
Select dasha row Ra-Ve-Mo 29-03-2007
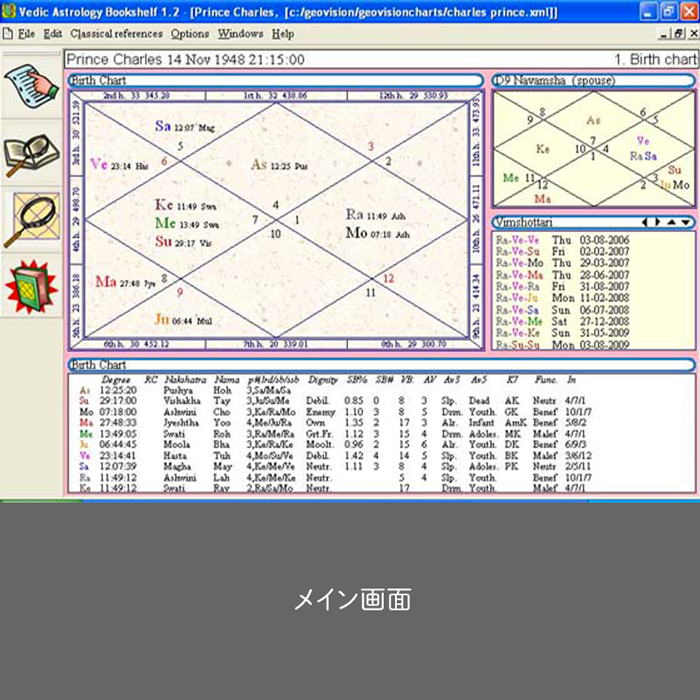pos(562,263)
